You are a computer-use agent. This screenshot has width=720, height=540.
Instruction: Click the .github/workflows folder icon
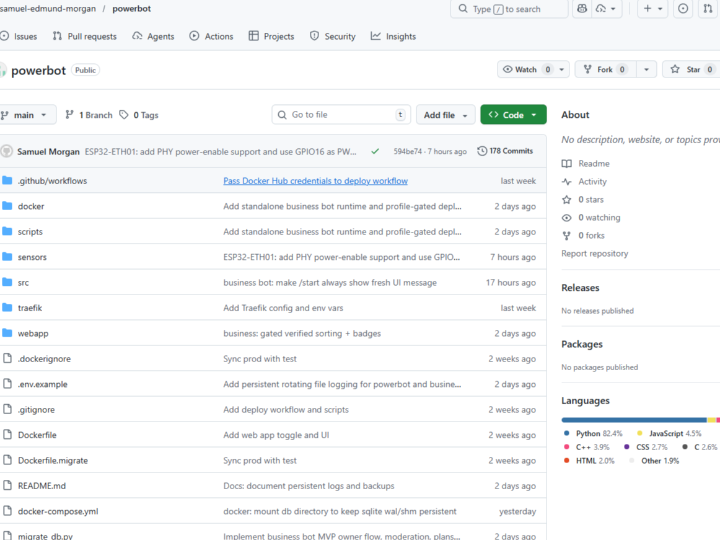coord(7,181)
